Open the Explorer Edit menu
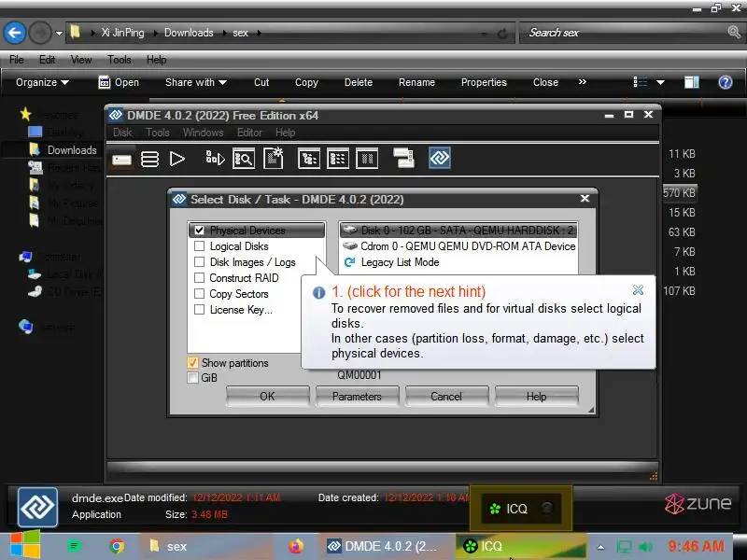Viewport: 747px width, 560px height. 47,60
